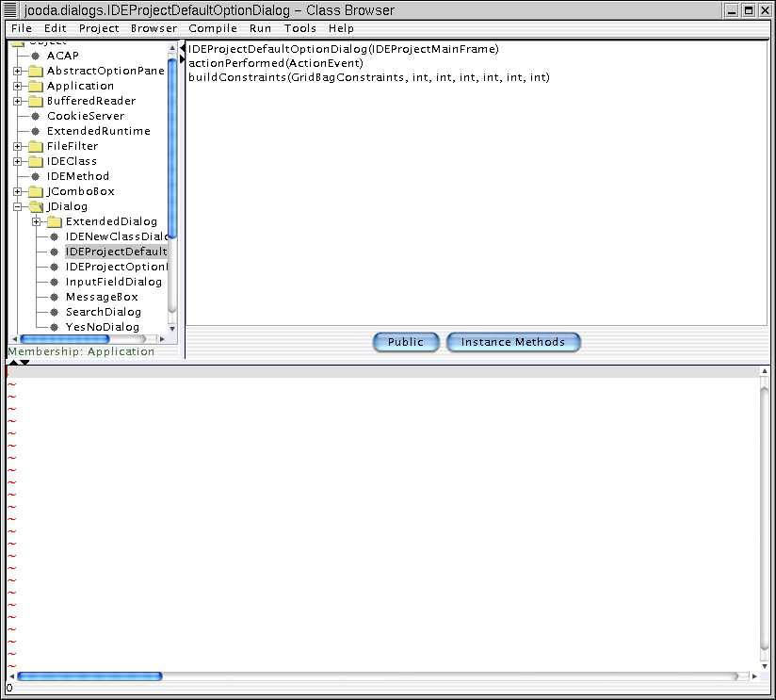Click the ExtendedDialog folder icon
The image size is (776, 700).
click(55, 221)
